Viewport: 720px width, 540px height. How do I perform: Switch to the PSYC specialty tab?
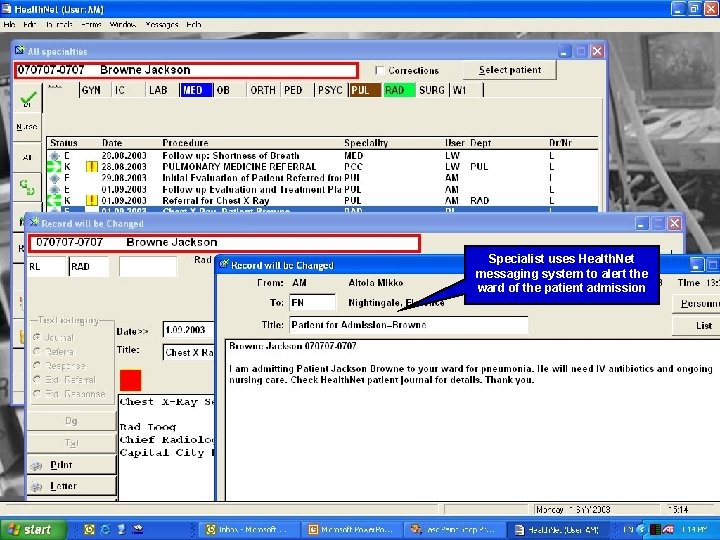point(331,90)
